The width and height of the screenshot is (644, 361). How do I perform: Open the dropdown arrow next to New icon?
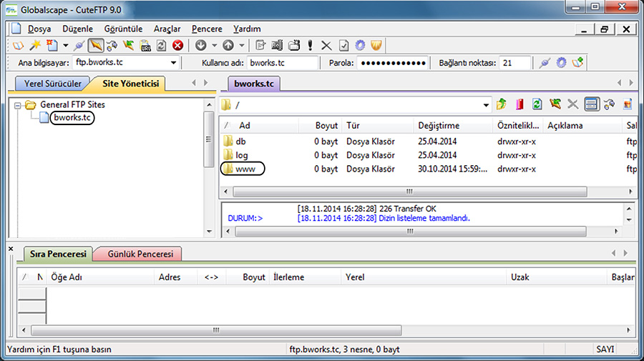[x=66, y=46]
